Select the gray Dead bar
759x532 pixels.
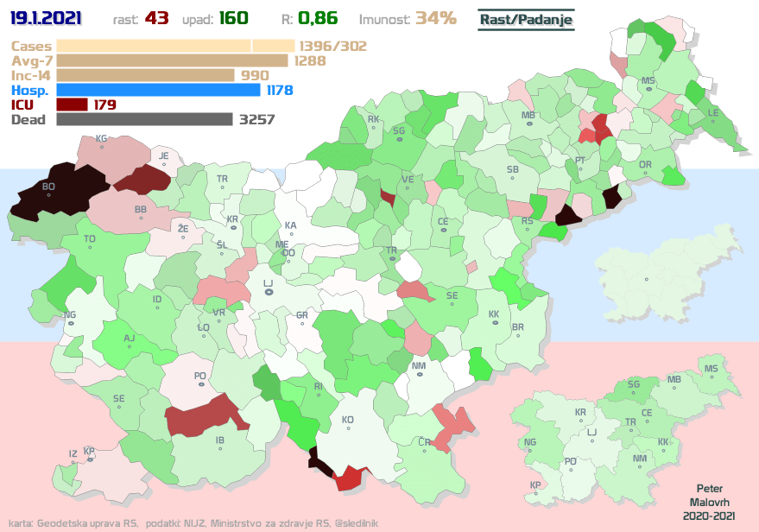pyautogui.click(x=144, y=119)
